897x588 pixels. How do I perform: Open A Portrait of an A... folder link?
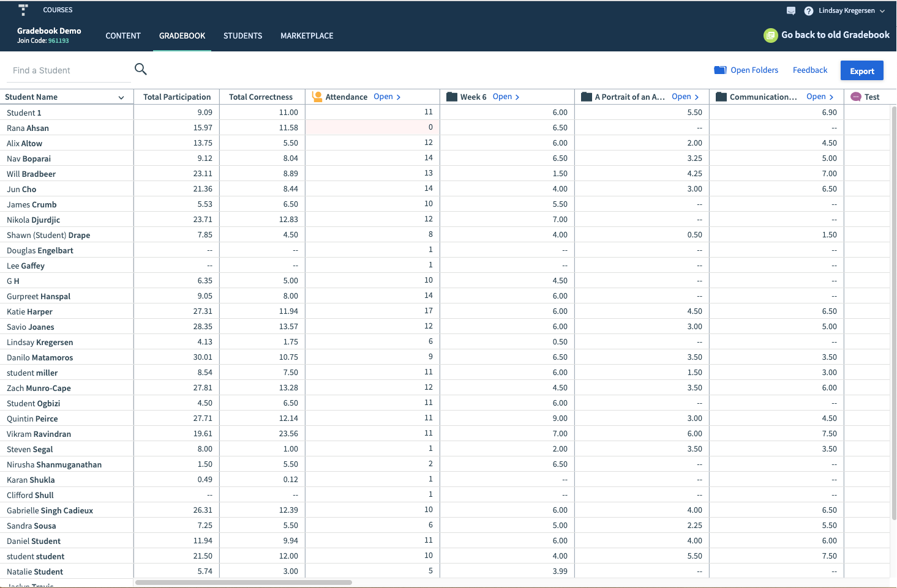tap(685, 97)
